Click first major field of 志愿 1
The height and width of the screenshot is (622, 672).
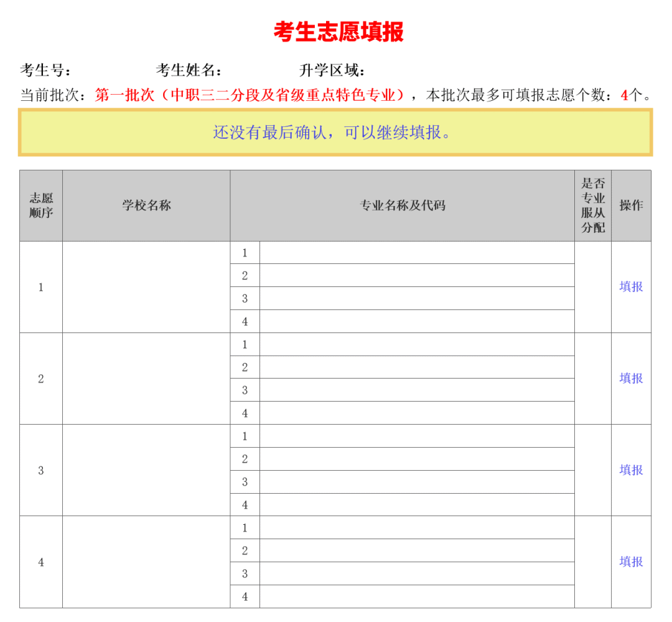coord(417,253)
